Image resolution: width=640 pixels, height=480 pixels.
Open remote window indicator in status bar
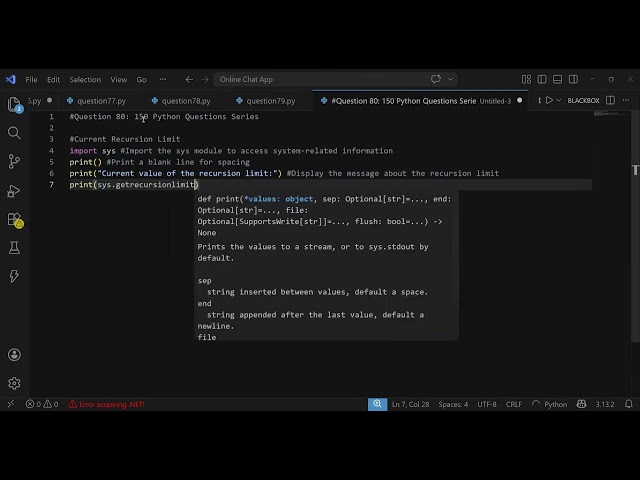[11, 404]
